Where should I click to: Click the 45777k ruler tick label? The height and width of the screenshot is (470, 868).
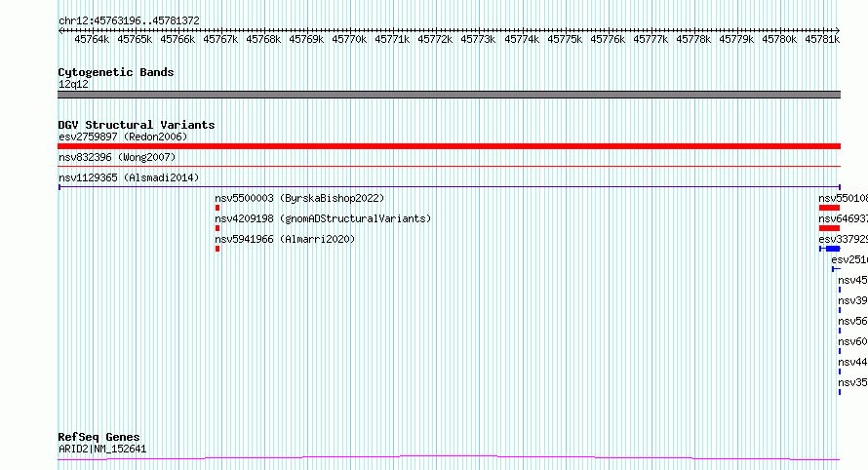[651, 39]
